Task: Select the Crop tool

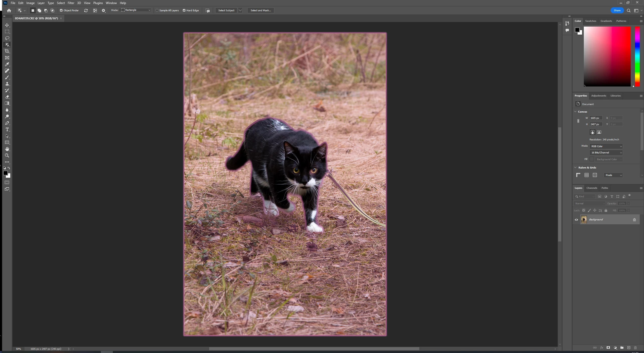Action: [x=7, y=51]
